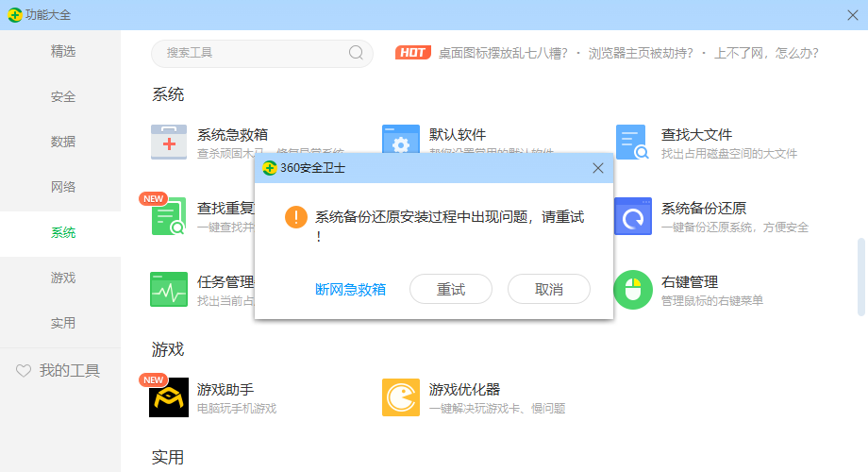Open the 右键管理 green mouse icon
The height and width of the screenshot is (472, 868).
pyautogui.click(x=633, y=289)
